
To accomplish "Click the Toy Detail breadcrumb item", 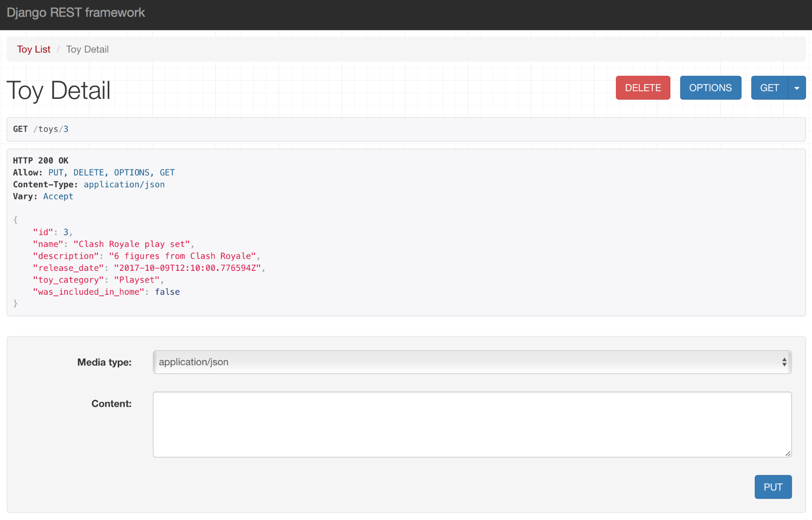I will tap(87, 49).
